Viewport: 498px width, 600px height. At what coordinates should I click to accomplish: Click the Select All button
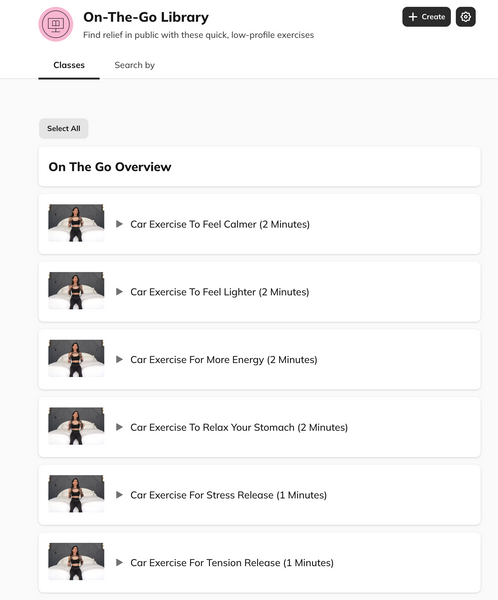tap(64, 129)
